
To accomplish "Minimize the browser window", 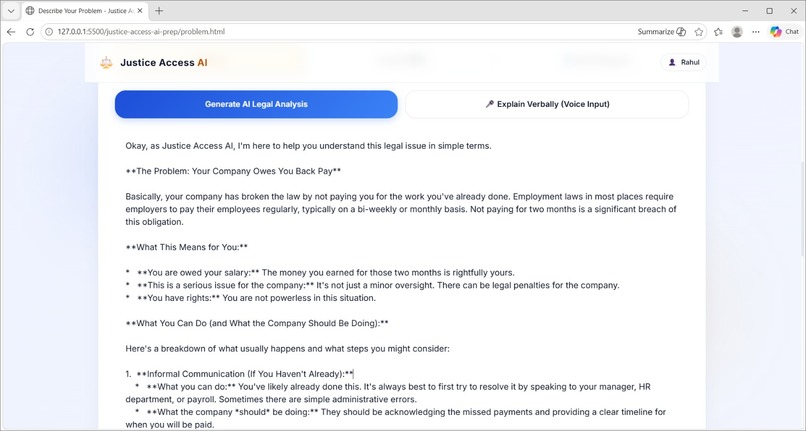I will [745, 11].
